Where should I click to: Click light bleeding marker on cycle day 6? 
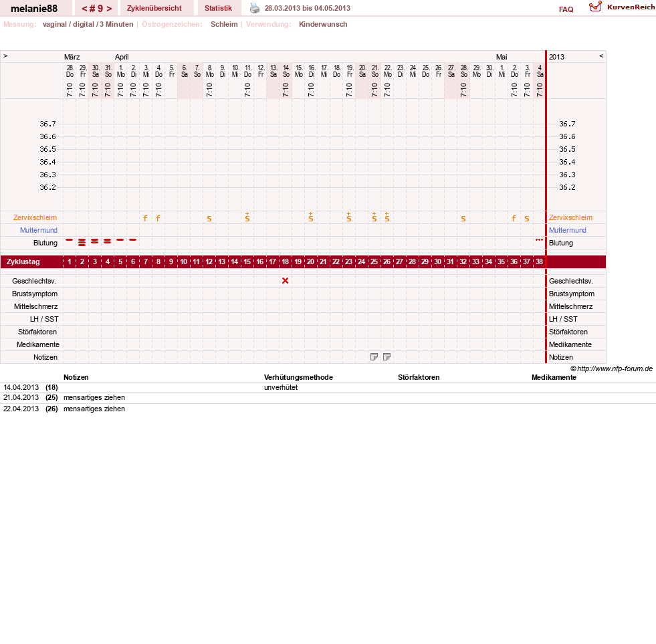pos(133,240)
